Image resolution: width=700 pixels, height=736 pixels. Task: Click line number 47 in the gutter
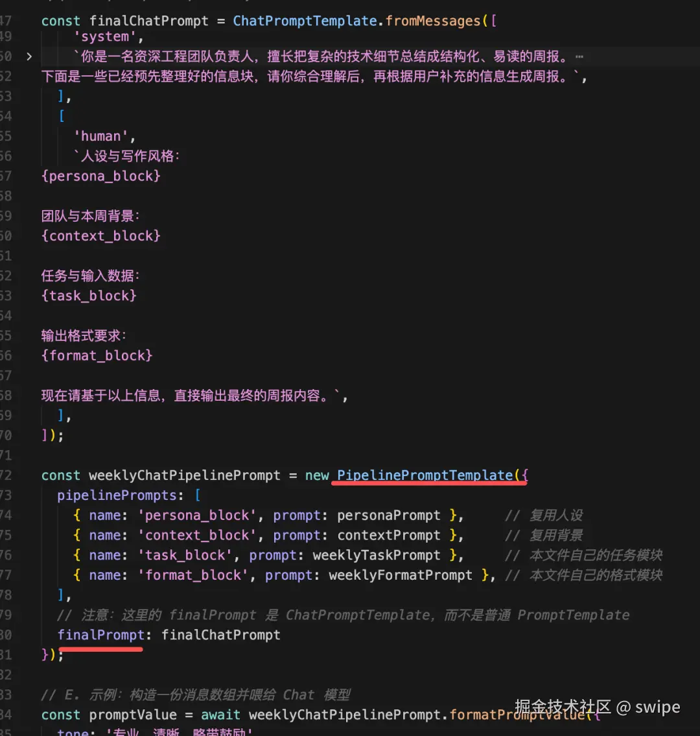click(x=6, y=20)
